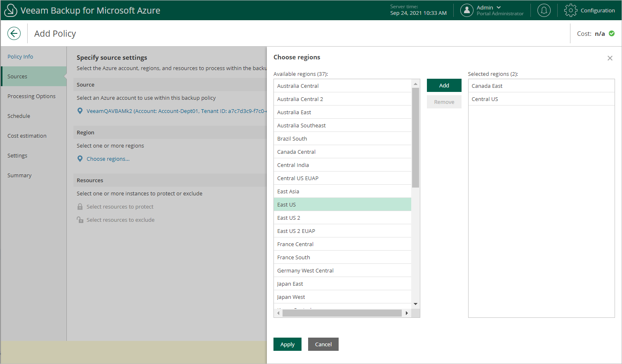Click the server time display

point(418,10)
